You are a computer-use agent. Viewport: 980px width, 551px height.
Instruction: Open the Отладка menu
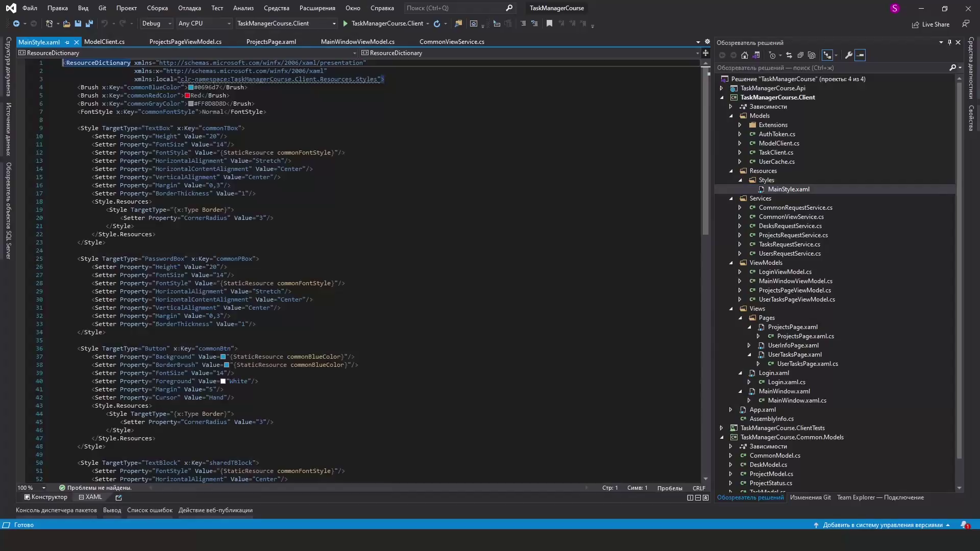pyautogui.click(x=189, y=8)
